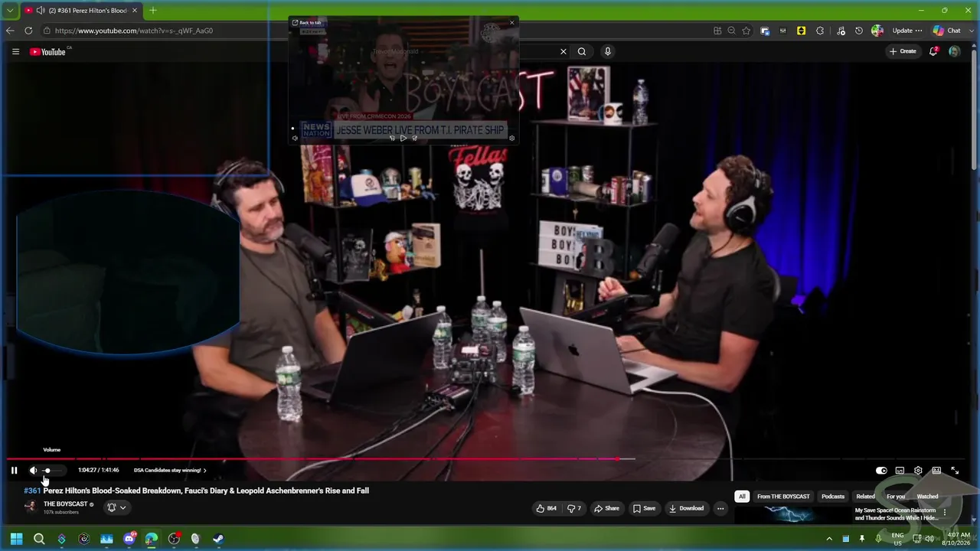Select the 'From THE BOYSCAST' chip
The width and height of the screenshot is (980, 551).
[783, 497]
